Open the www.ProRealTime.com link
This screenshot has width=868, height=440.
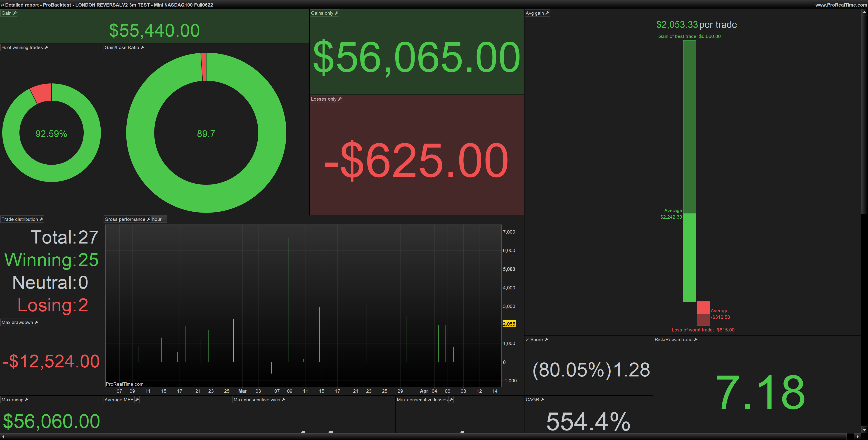click(841, 5)
